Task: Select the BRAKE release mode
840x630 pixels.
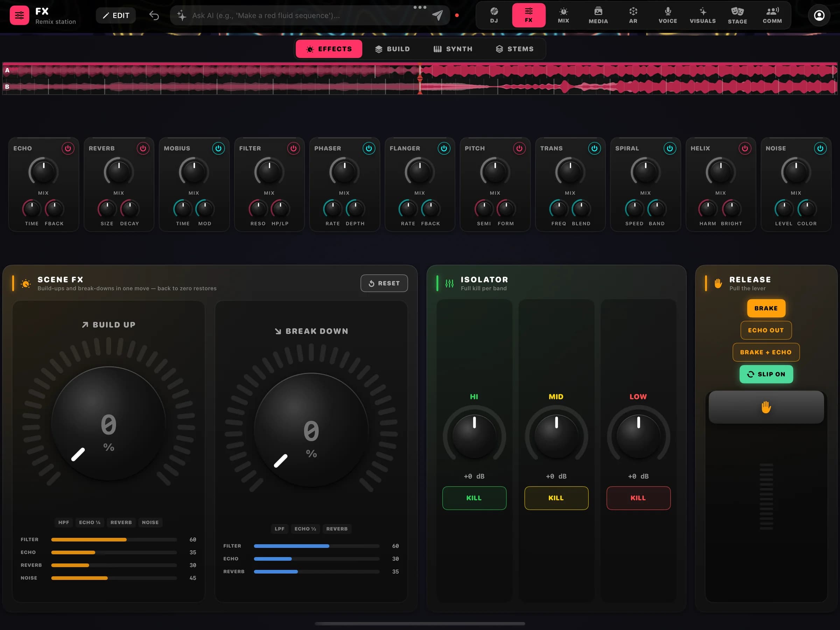Action: (766, 308)
